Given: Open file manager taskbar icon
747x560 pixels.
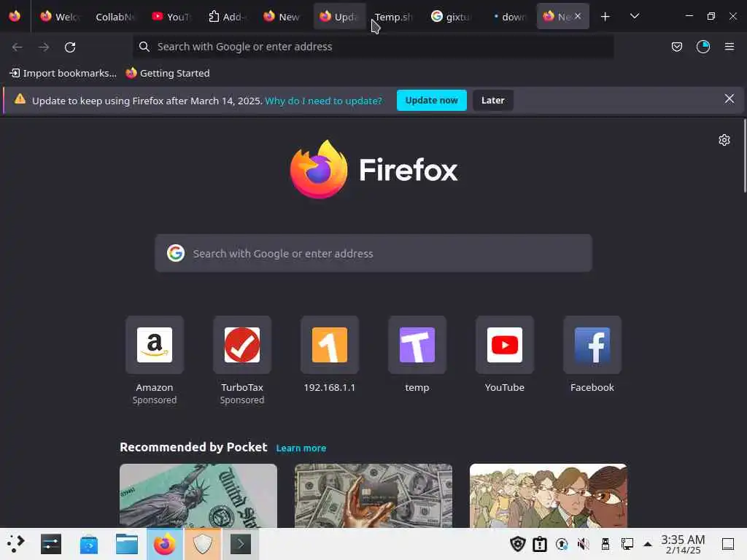Looking at the screenshot, I should point(127,544).
